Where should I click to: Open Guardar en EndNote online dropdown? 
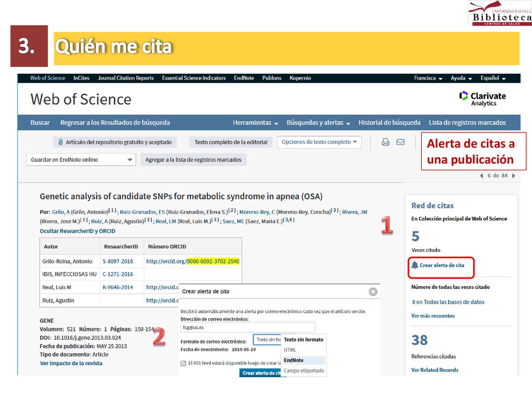[81, 159]
